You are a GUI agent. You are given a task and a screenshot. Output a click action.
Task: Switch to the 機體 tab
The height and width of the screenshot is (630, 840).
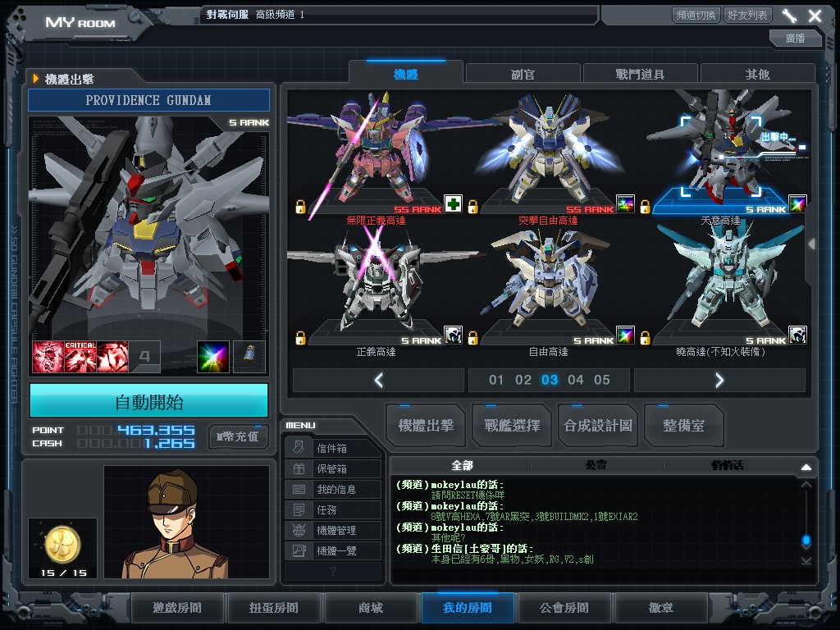[x=405, y=74]
